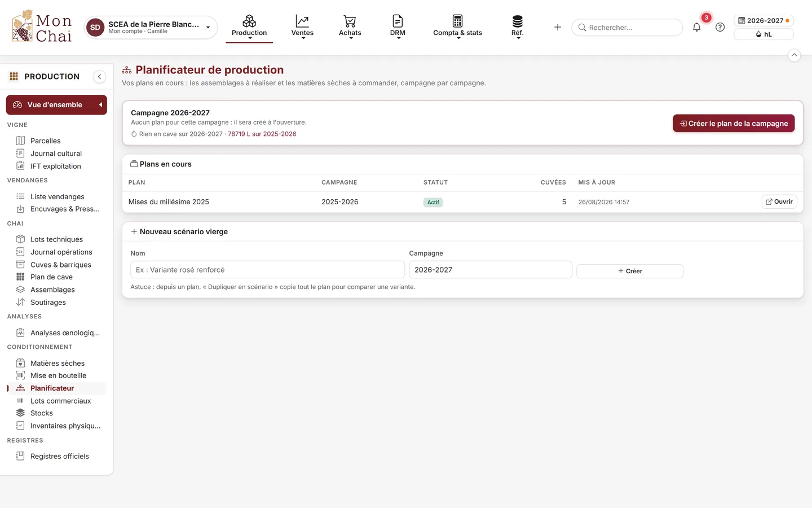Open the notifications bell
The width and height of the screenshot is (812, 508).
[696, 27]
